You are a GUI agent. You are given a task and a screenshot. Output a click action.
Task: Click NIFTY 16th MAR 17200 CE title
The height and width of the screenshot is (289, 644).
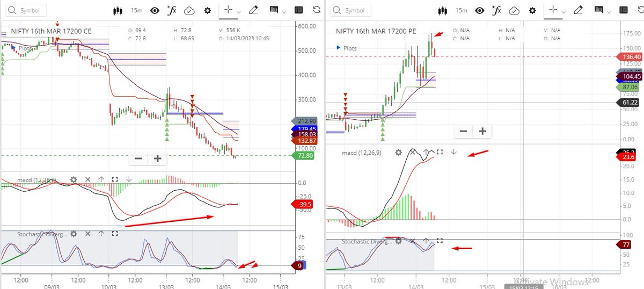pos(51,32)
